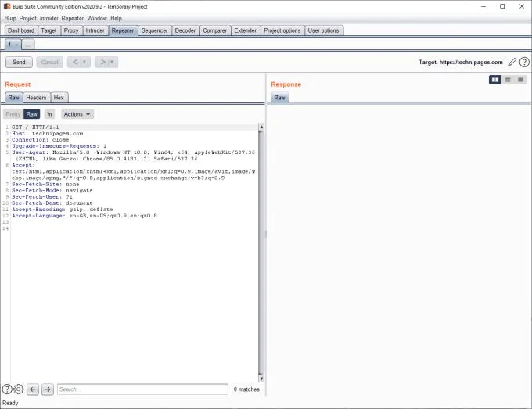Select the response Raw tab

click(279, 98)
